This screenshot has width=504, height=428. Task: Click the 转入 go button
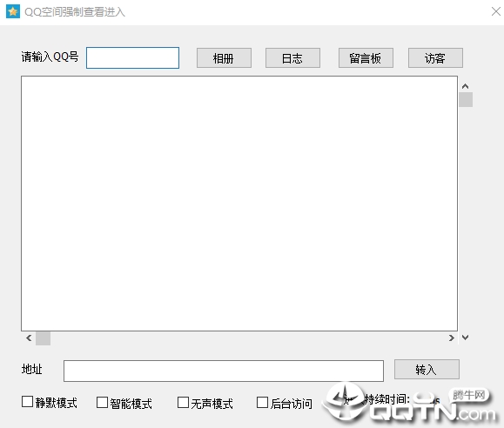(x=427, y=369)
